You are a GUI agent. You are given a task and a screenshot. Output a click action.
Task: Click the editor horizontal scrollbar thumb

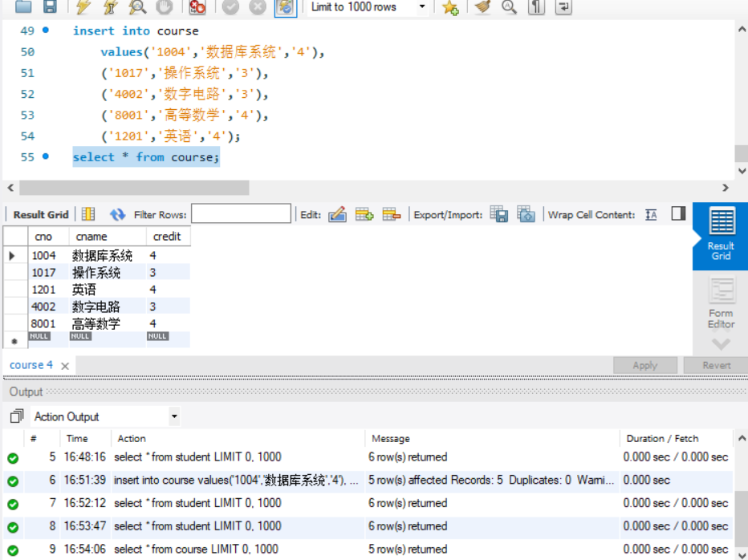tap(134, 188)
